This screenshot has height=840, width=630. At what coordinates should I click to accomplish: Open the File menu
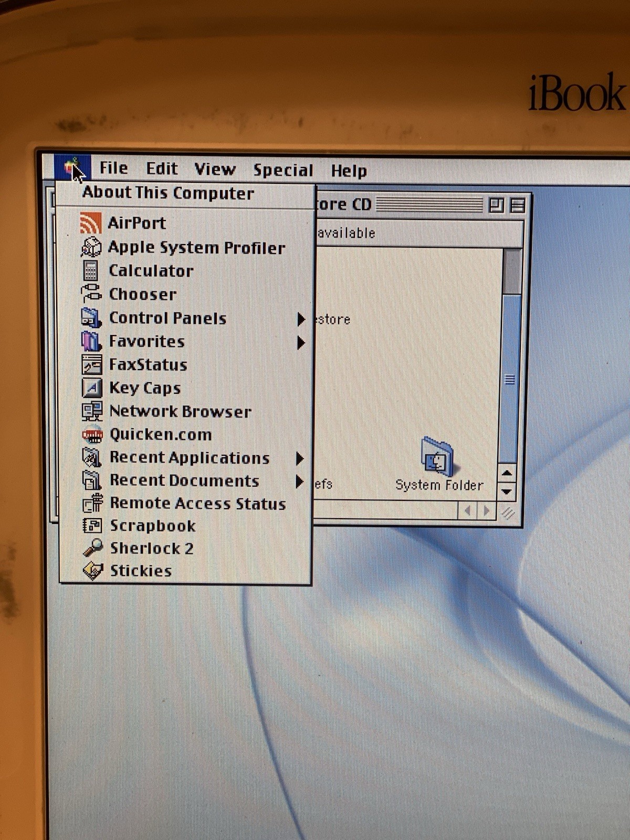113,168
